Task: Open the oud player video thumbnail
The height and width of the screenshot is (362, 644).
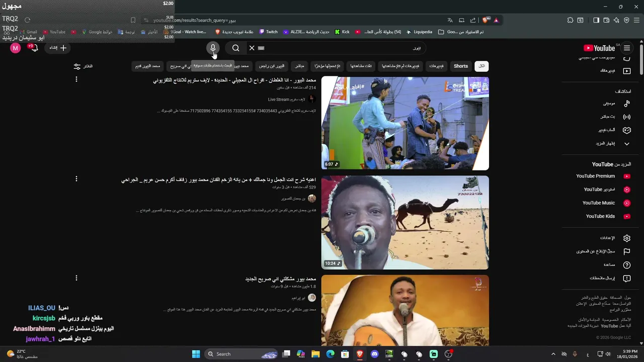Action: (x=405, y=310)
